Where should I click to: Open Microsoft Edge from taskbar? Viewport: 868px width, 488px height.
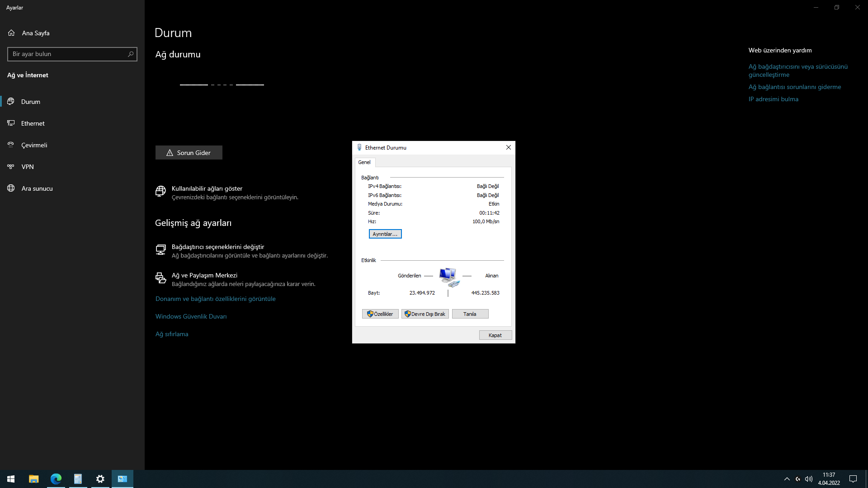click(56, 479)
